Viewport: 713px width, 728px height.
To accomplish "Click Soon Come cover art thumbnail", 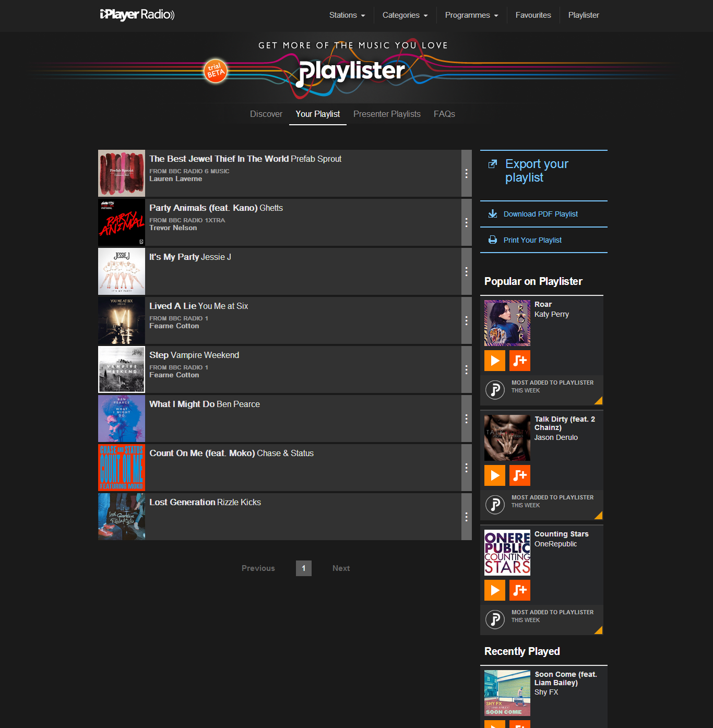I will tap(507, 693).
